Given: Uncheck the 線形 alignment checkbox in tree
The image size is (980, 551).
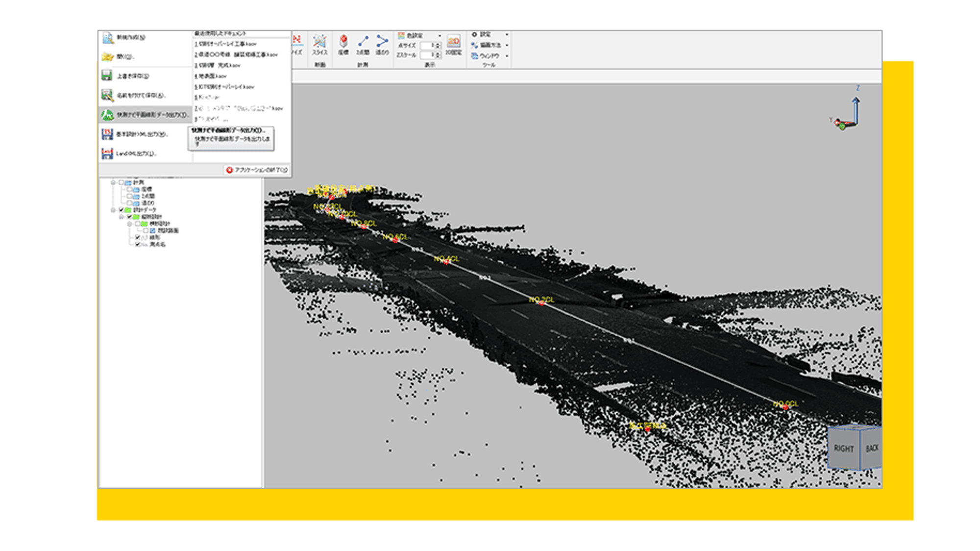Looking at the screenshot, I should 138,237.
